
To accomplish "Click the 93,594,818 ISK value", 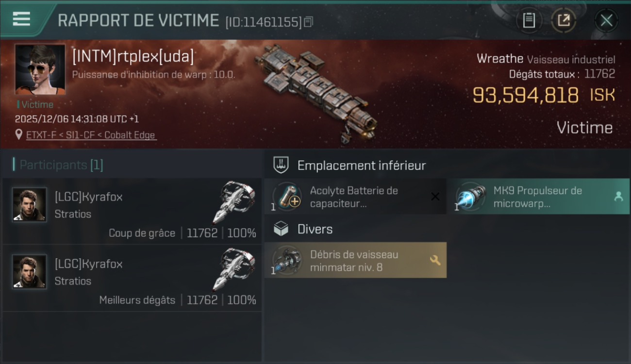I will tap(544, 95).
